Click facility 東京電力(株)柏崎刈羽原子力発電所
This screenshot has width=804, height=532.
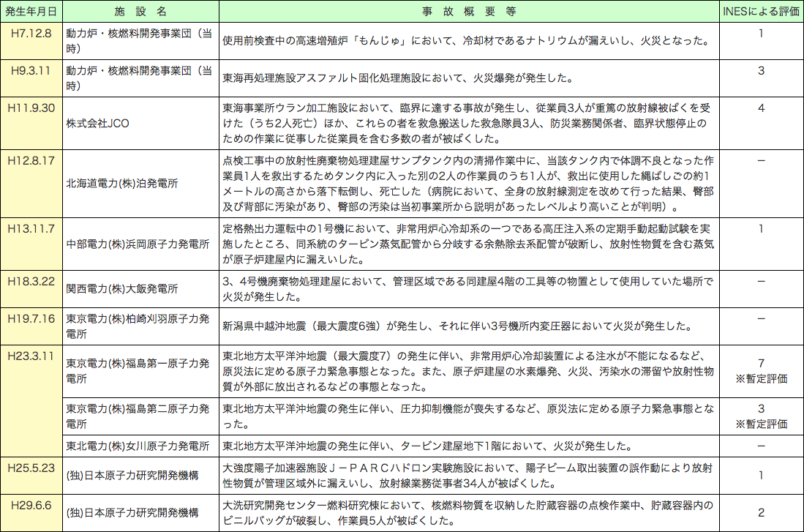click(138, 326)
